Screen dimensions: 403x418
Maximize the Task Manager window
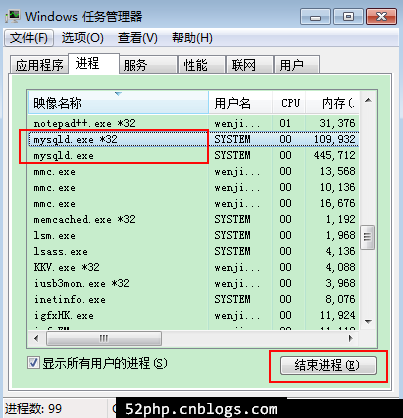[348, 17]
